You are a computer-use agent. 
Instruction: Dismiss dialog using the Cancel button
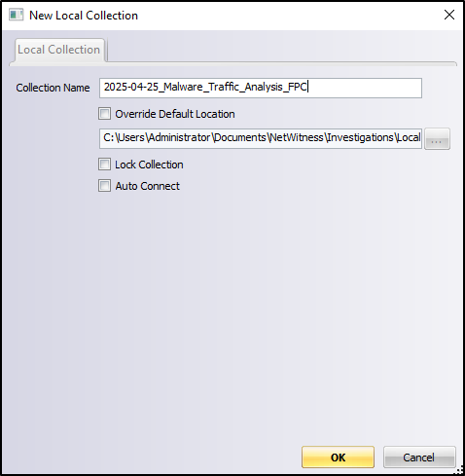(x=419, y=457)
